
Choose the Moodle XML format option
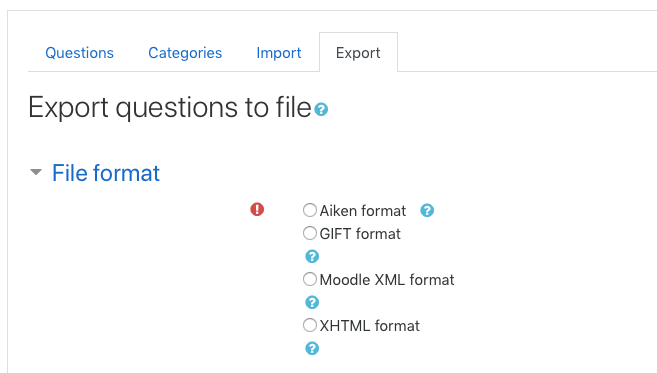[310, 279]
